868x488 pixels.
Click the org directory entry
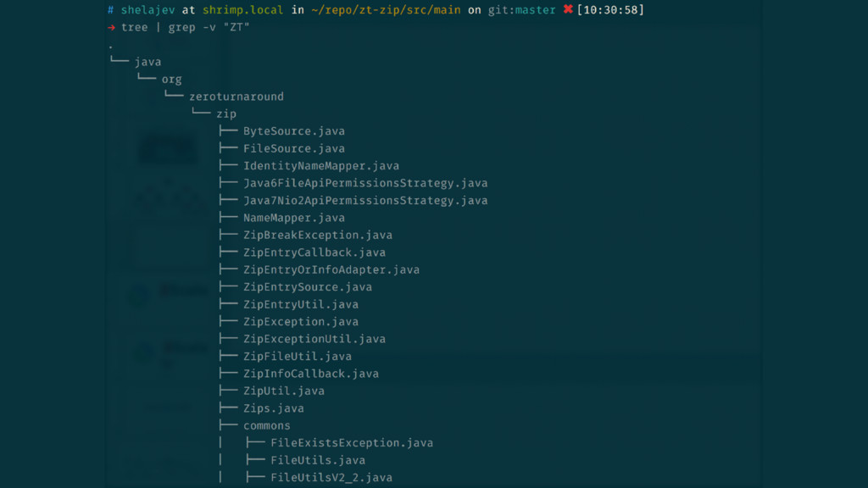[171, 79]
